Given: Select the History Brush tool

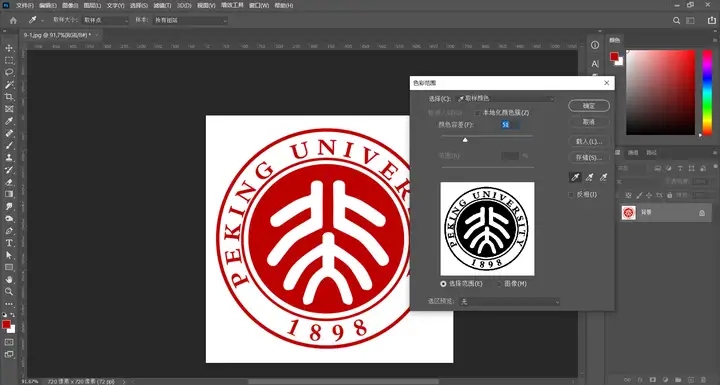Looking at the screenshot, I should pos(9,170).
